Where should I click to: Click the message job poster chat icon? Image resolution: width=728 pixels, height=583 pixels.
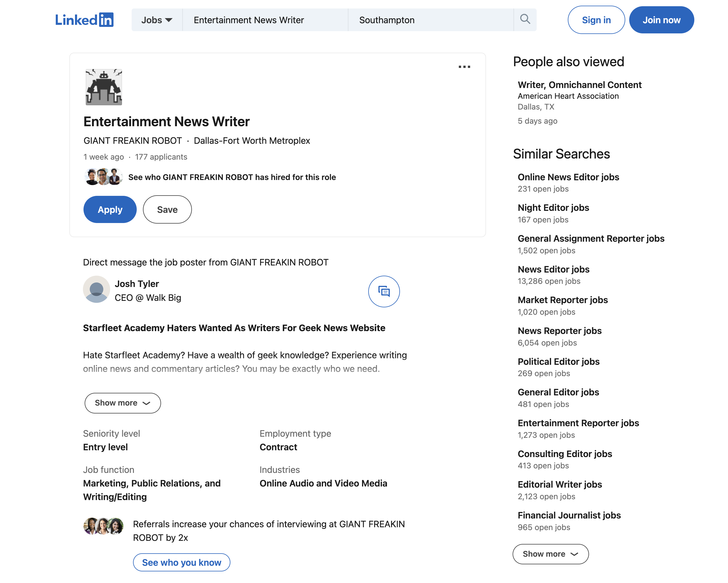coord(384,291)
